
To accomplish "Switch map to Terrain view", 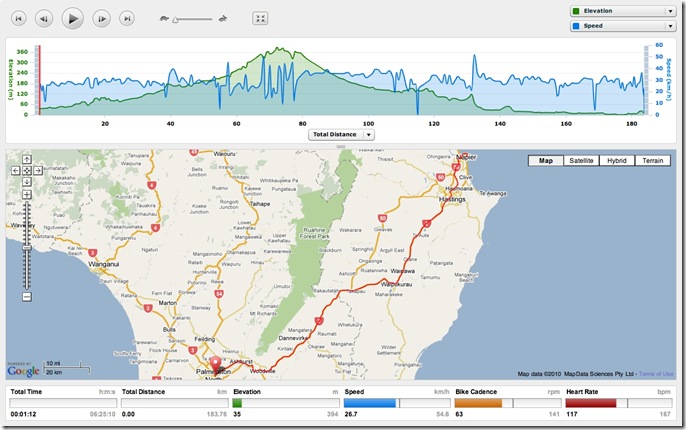I will click(652, 161).
